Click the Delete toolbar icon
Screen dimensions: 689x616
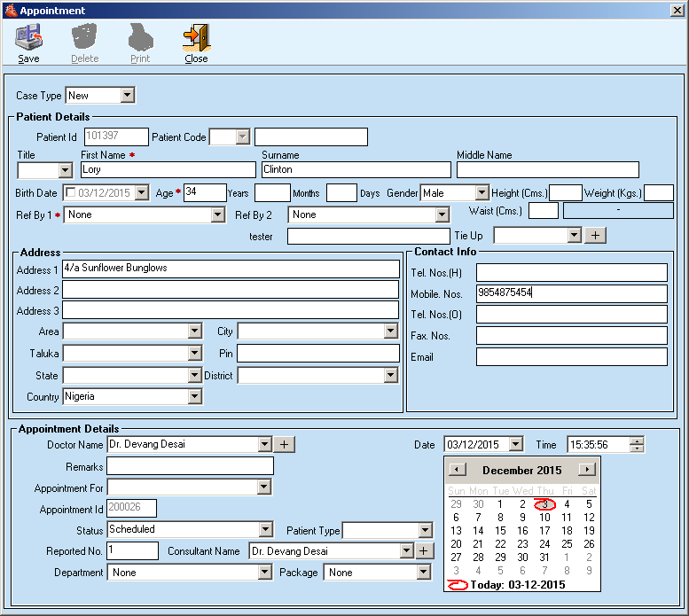tap(84, 39)
